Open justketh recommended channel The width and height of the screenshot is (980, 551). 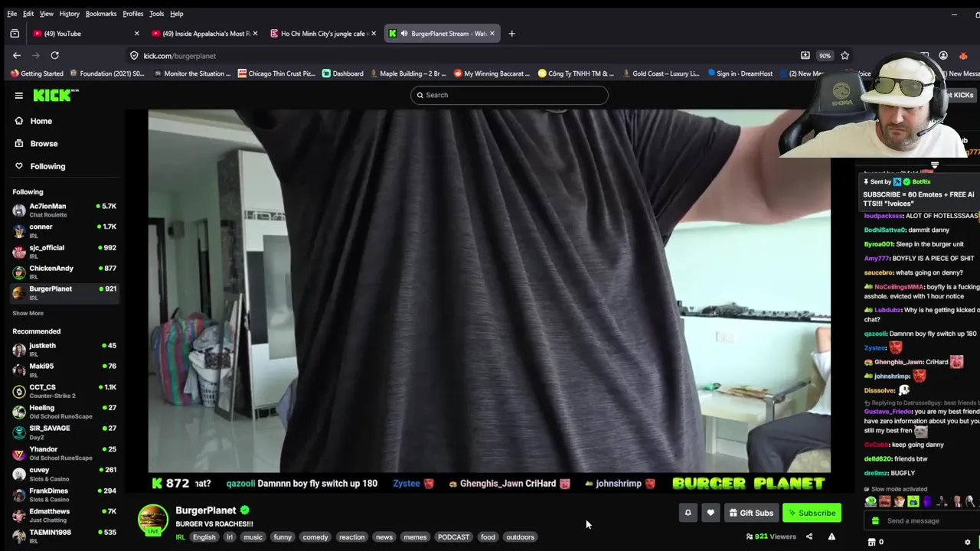coord(64,350)
